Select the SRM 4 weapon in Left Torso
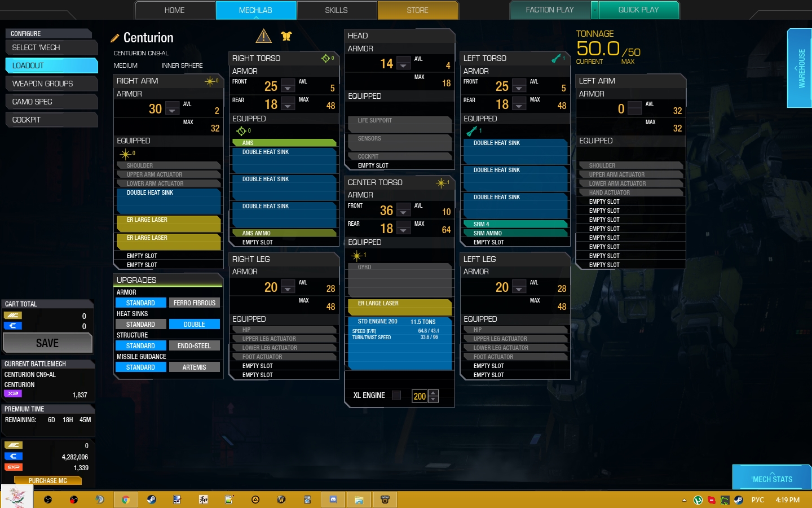Viewport: 812px width, 508px height. pyautogui.click(x=515, y=224)
